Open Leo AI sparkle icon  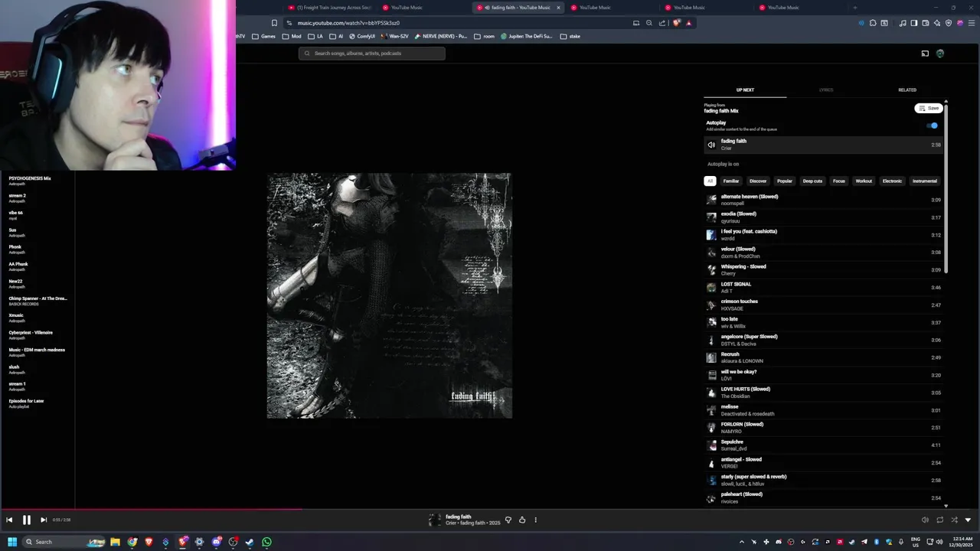(937, 23)
